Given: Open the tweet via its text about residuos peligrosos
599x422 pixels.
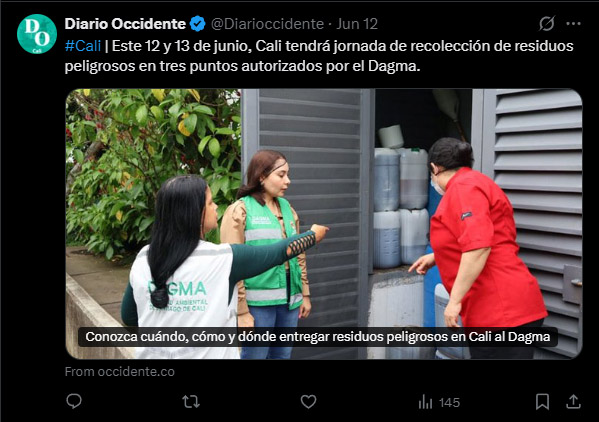Looking at the screenshot, I should 319,56.
